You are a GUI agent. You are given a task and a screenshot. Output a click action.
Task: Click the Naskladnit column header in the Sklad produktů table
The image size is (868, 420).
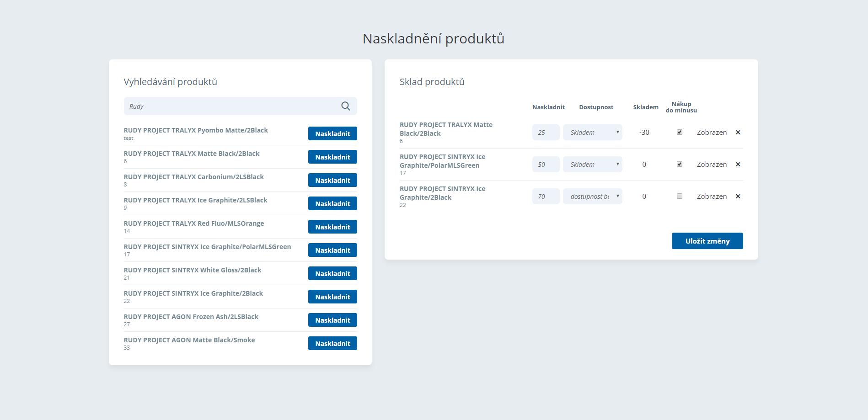[548, 107]
